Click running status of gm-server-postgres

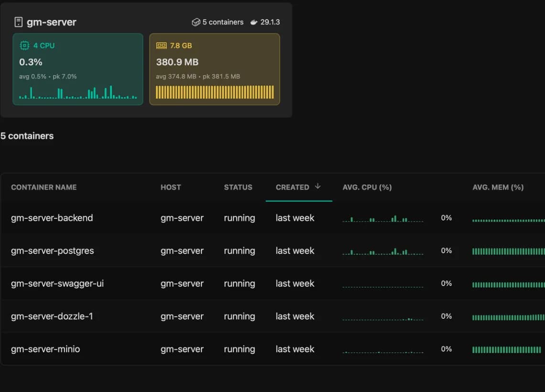240,251
